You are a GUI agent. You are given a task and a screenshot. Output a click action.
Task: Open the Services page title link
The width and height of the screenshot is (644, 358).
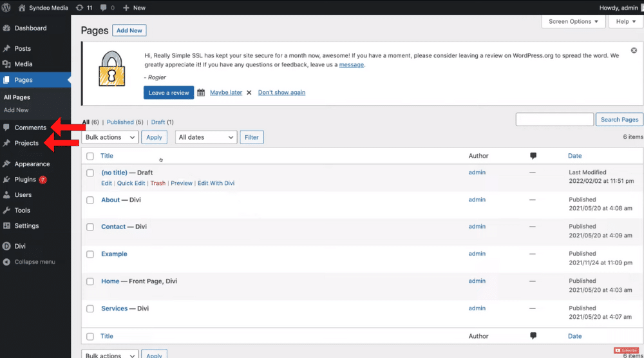tap(114, 308)
